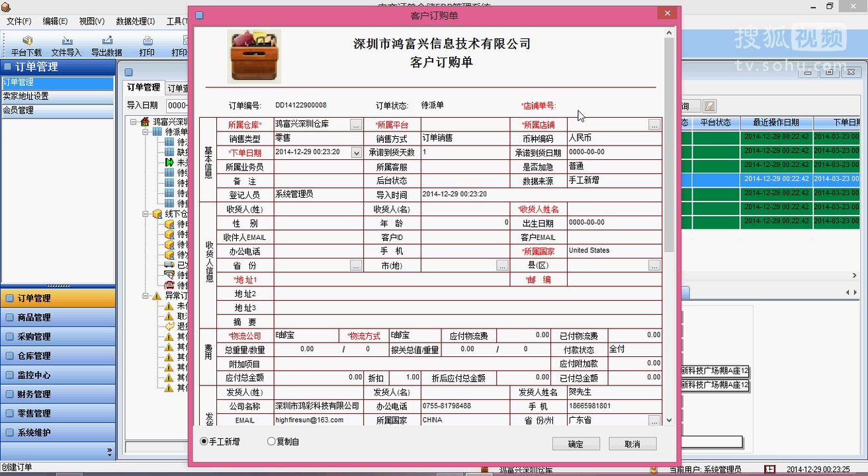Viewport: 868px width, 476px height.
Task: Switch to the 订单管理 tab in main window
Action: click(x=144, y=87)
